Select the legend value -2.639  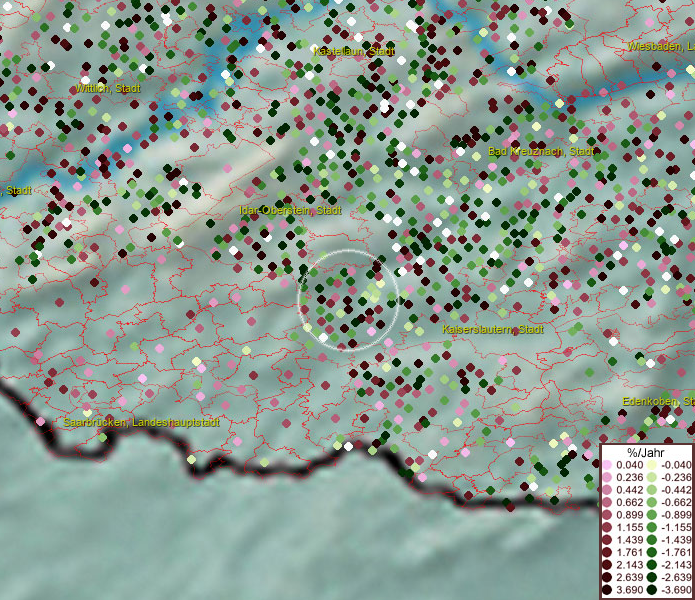click(676, 577)
